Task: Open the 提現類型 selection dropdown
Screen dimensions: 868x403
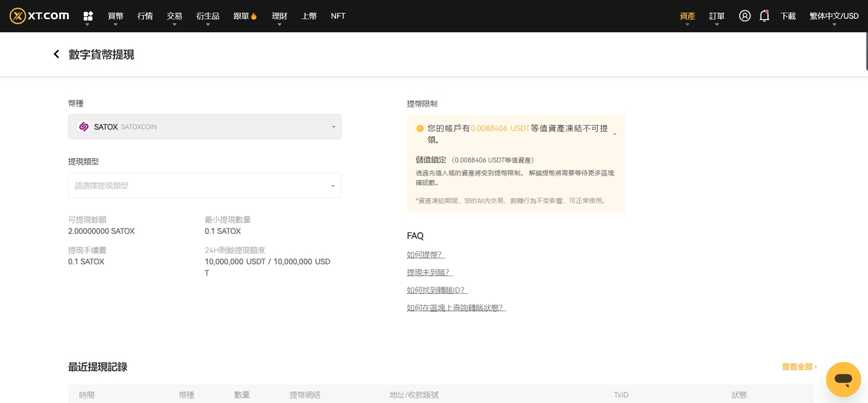Action: pyautogui.click(x=205, y=185)
